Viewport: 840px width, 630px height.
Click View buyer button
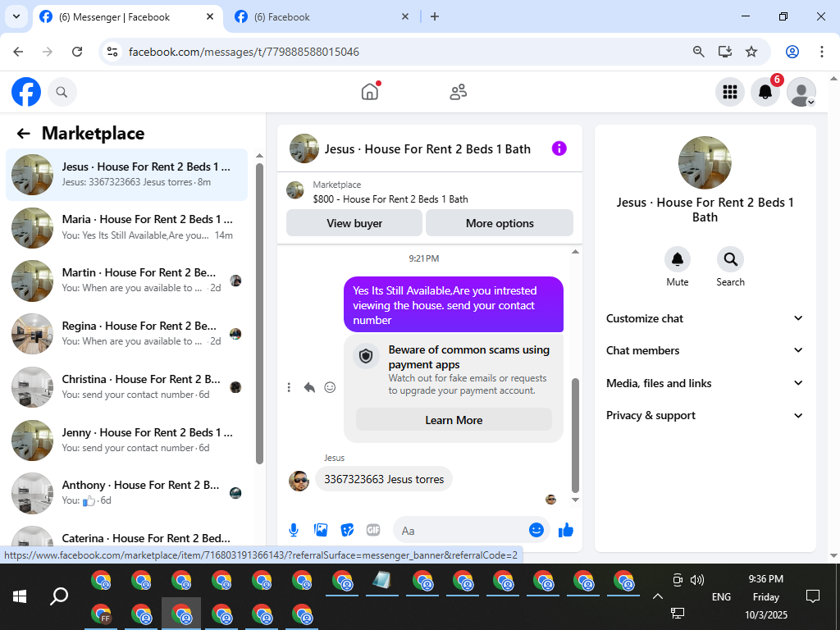[x=354, y=223]
